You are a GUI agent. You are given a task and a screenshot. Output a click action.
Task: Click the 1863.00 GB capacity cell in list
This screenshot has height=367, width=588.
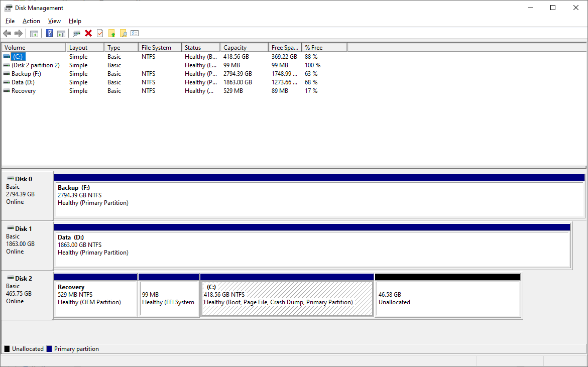[238, 82]
